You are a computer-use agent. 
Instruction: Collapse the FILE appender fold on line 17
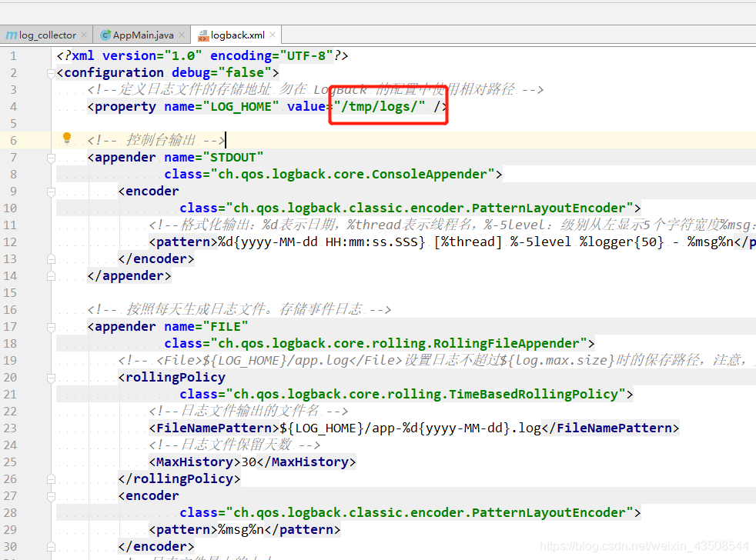pyautogui.click(x=51, y=327)
